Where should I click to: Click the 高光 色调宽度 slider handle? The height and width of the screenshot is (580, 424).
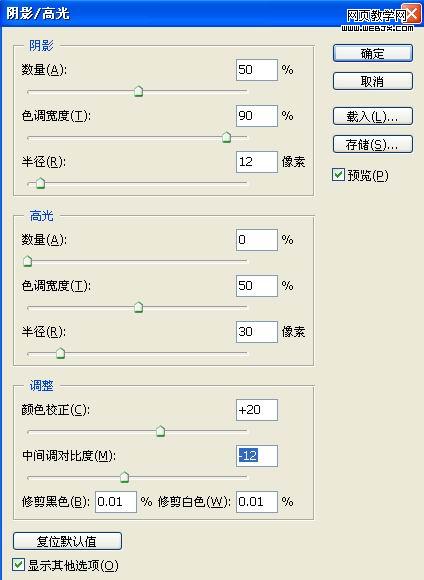tap(138, 307)
